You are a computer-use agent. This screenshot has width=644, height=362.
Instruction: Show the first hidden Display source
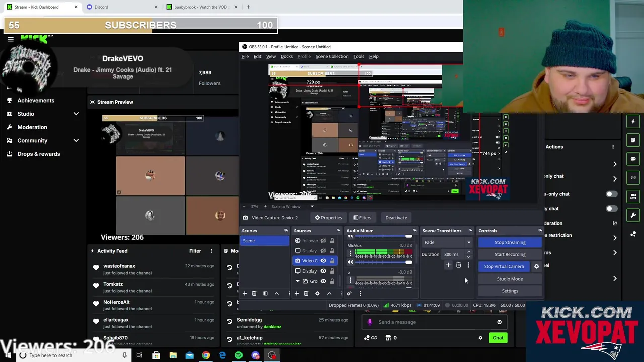[x=323, y=251]
